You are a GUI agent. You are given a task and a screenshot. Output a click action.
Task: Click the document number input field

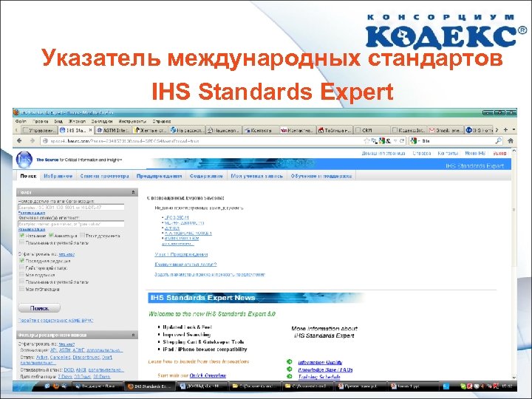[x=71, y=207]
